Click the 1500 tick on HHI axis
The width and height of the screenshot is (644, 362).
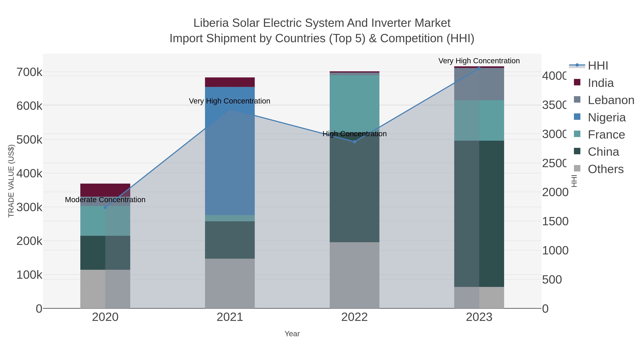(555, 221)
